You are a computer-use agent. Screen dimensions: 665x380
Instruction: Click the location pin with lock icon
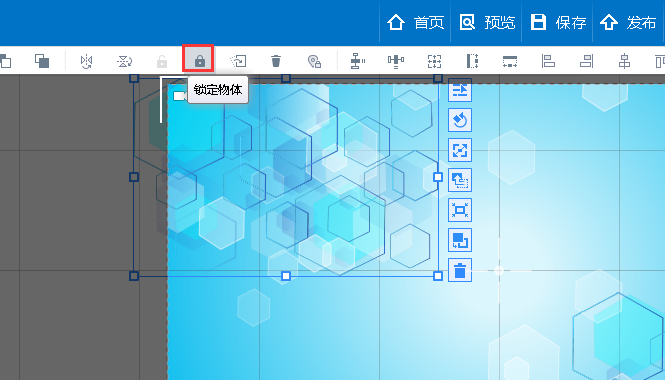(314, 61)
